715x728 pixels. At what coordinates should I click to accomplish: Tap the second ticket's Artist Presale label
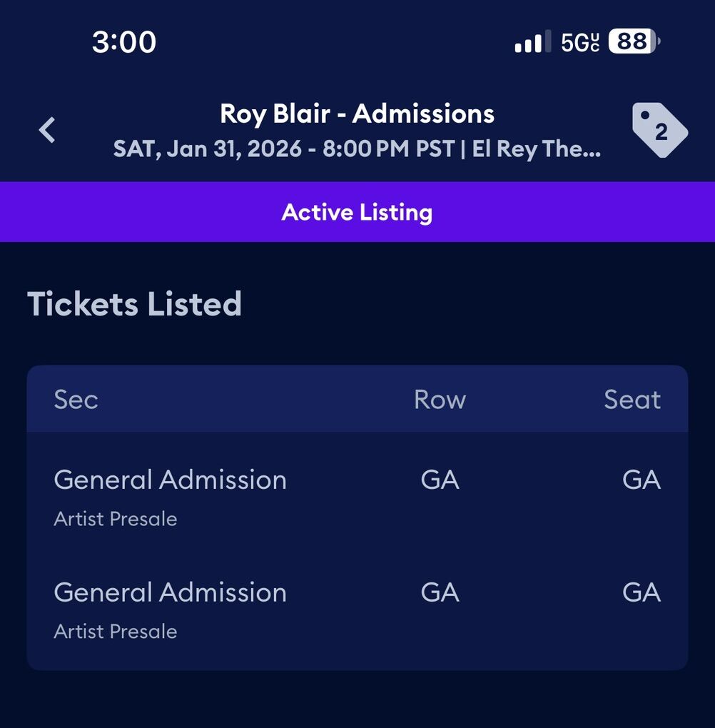point(116,632)
